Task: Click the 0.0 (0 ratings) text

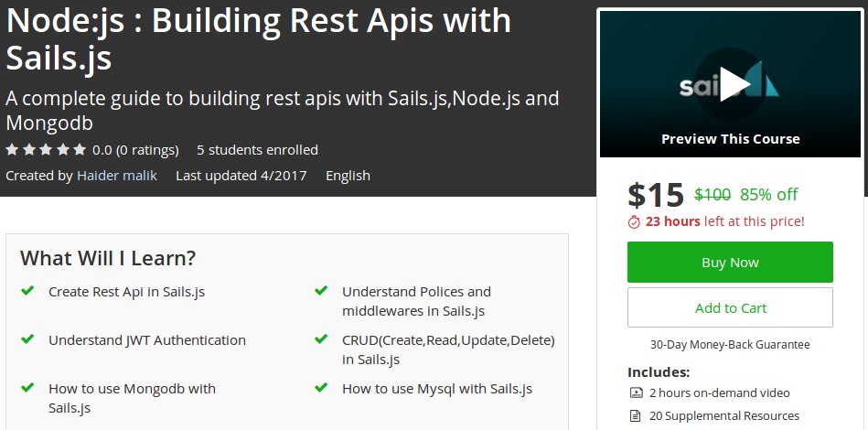Action: pos(135,149)
